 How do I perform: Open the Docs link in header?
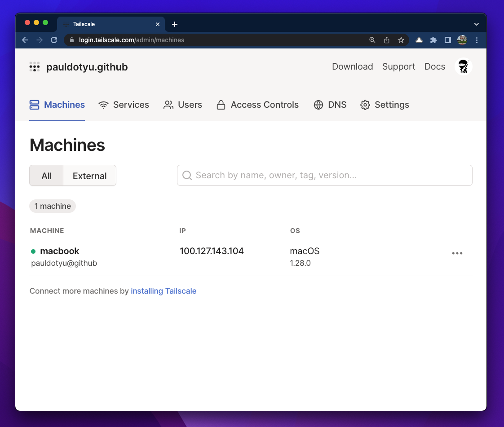[x=434, y=66]
